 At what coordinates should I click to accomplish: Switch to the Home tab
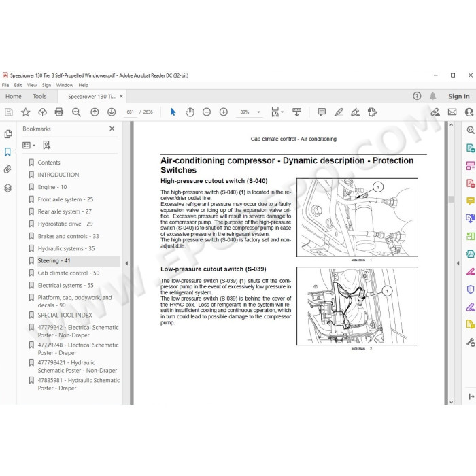(x=14, y=97)
